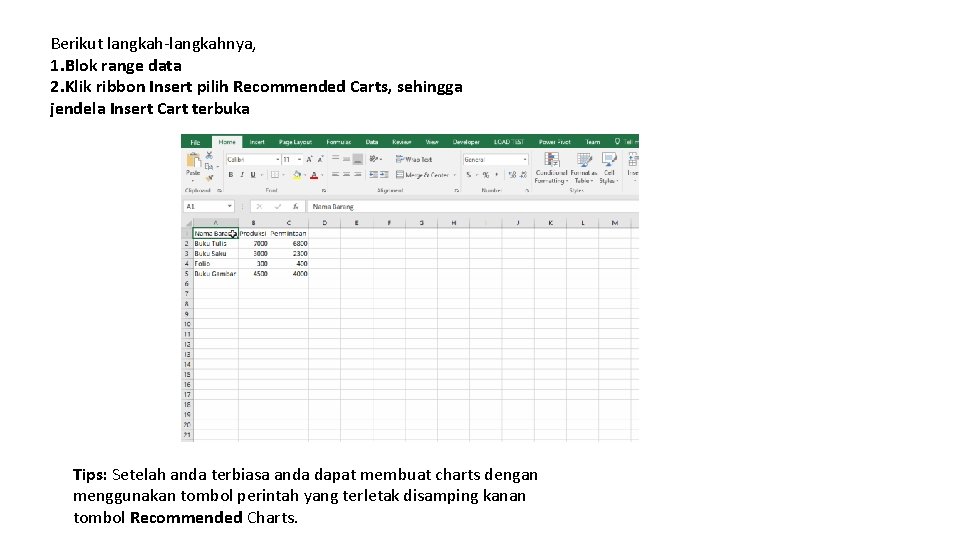Switch to the Developer tab

(466, 142)
